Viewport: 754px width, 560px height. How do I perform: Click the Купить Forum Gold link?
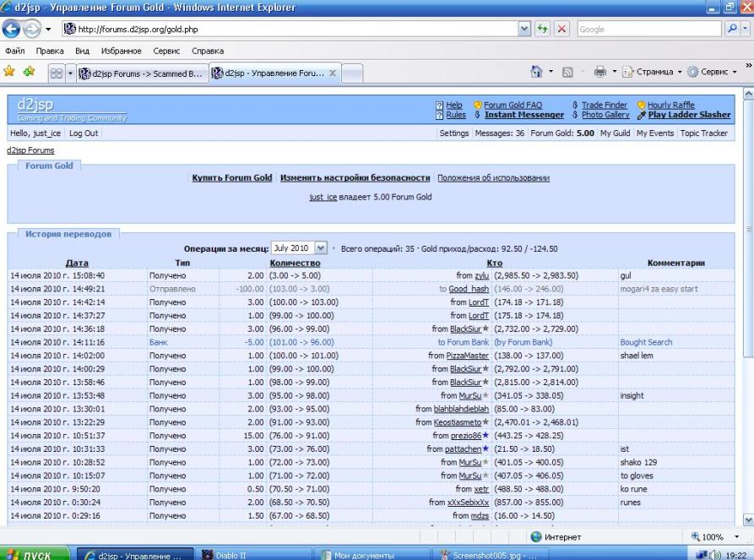click(232, 178)
